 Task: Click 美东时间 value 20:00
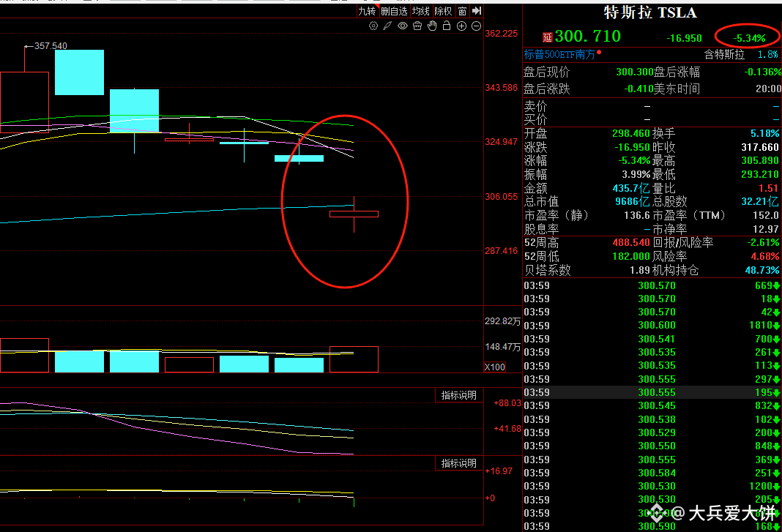pyautogui.click(x=769, y=89)
